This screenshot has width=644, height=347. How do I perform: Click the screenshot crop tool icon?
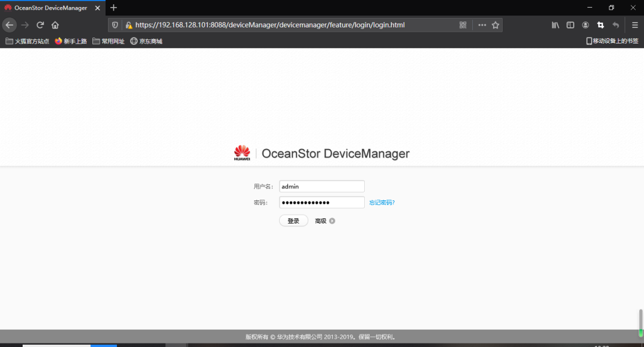600,25
